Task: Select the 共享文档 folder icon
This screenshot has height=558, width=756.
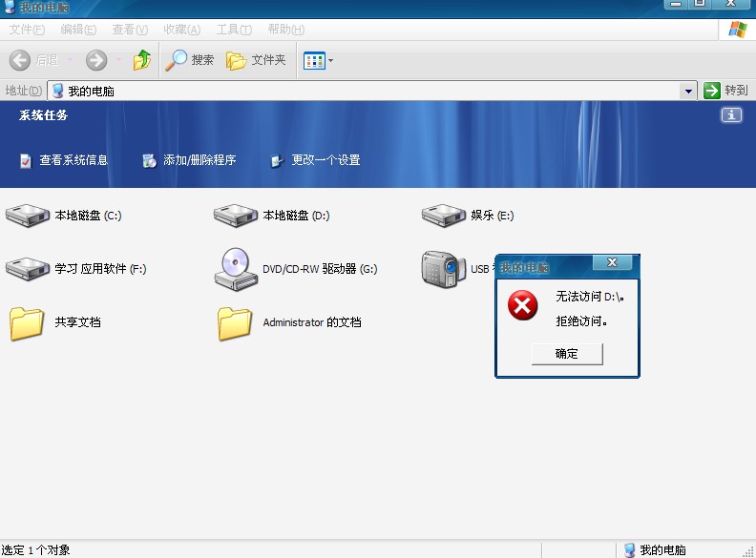Action: 27,323
